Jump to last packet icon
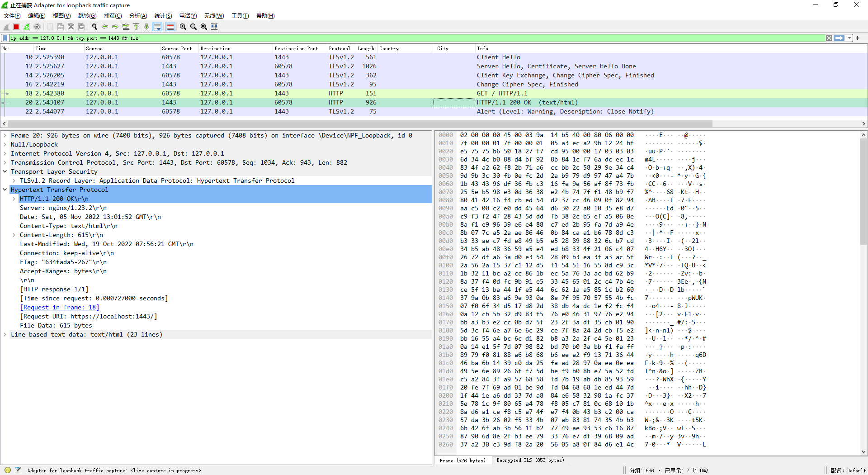The width and height of the screenshot is (868, 475). (x=146, y=27)
